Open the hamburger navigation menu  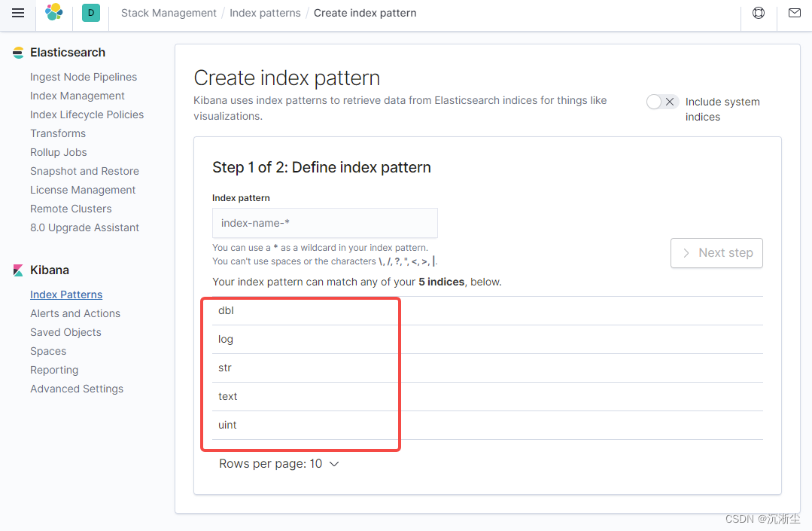coord(18,12)
